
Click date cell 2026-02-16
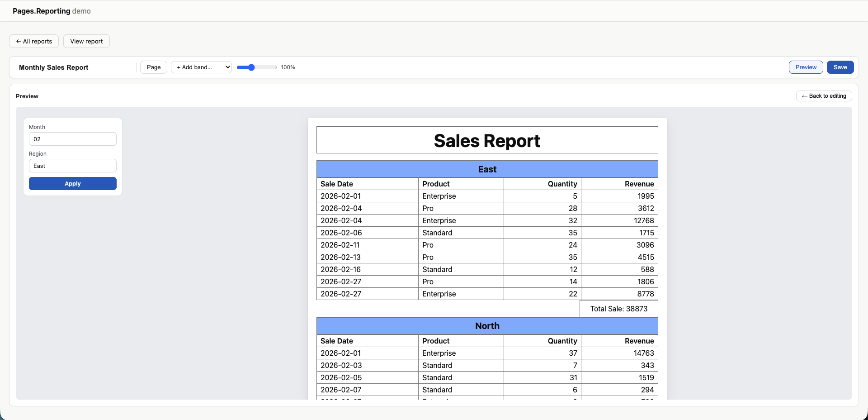(x=367, y=269)
